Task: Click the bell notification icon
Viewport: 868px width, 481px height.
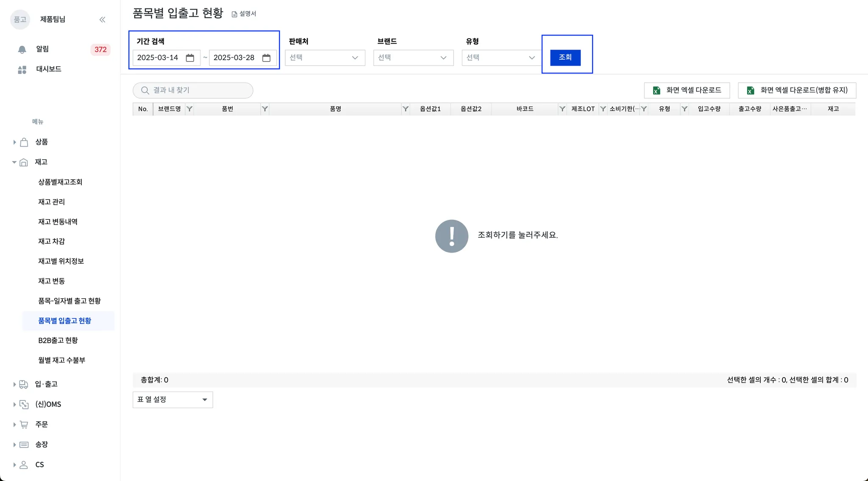Action: [x=22, y=50]
